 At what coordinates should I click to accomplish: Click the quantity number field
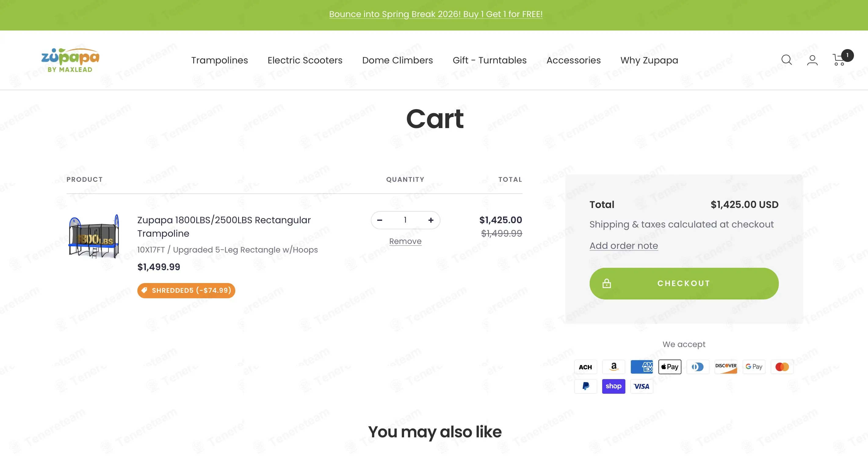[405, 220]
